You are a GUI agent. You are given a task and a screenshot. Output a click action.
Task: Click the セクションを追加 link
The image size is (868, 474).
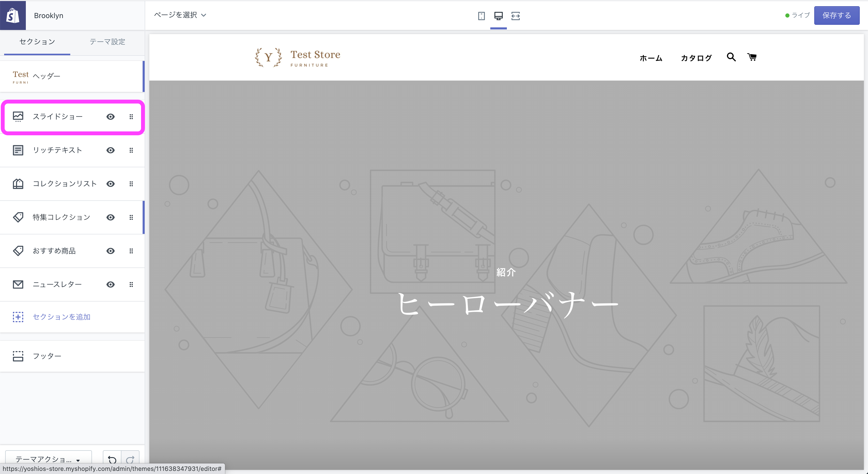pyautogui.click(x=61, y=317)
